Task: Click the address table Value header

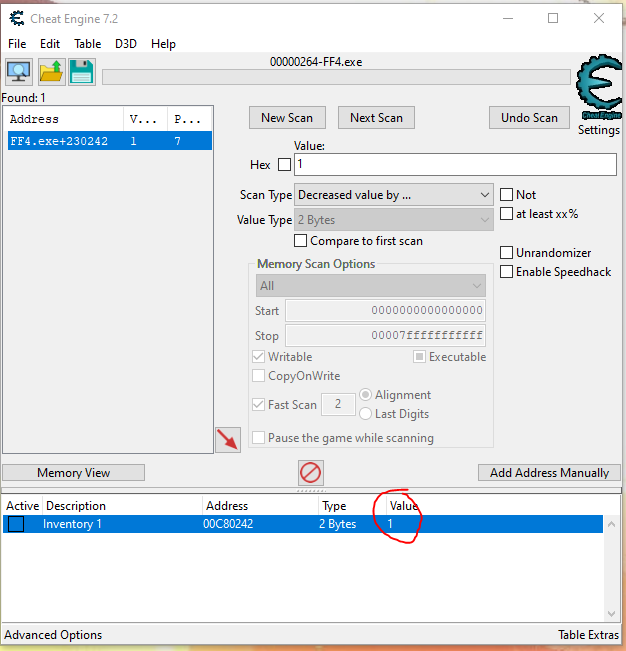Action: [404, 506]
